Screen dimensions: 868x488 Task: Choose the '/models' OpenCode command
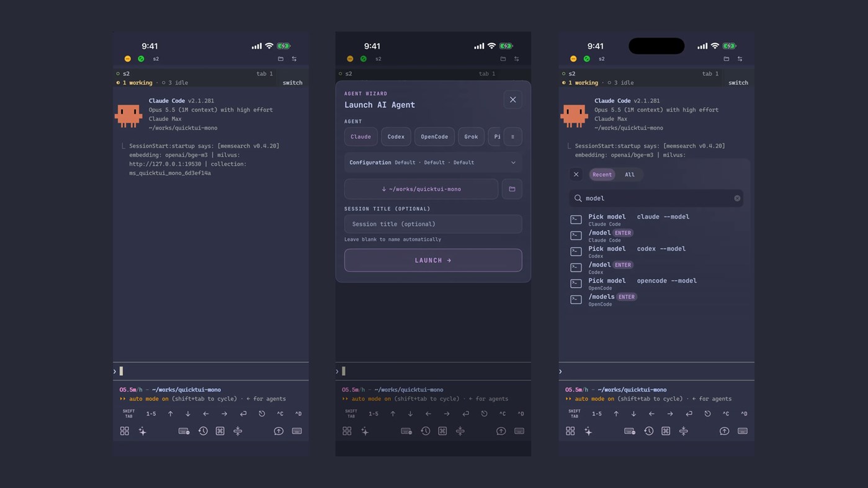(x=656, y=299)
